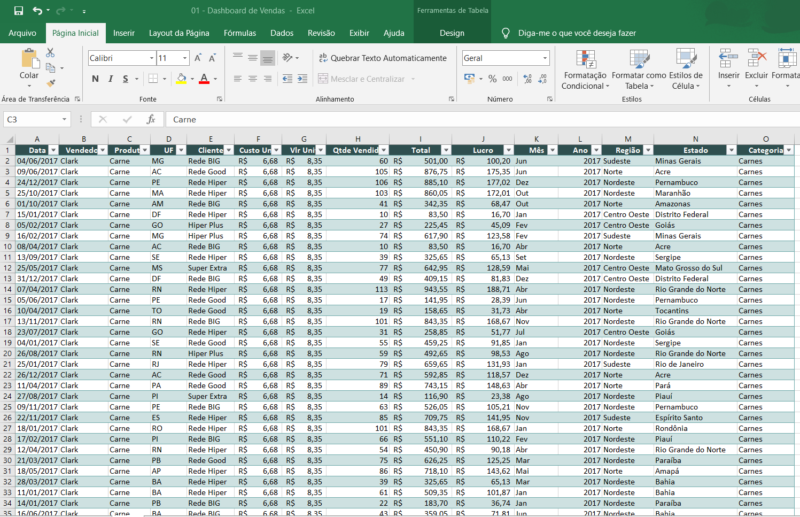The height and width of the screenshot is (517, 800).
Task: Apply thousands separator (000) icon
Action: point(507,79)
